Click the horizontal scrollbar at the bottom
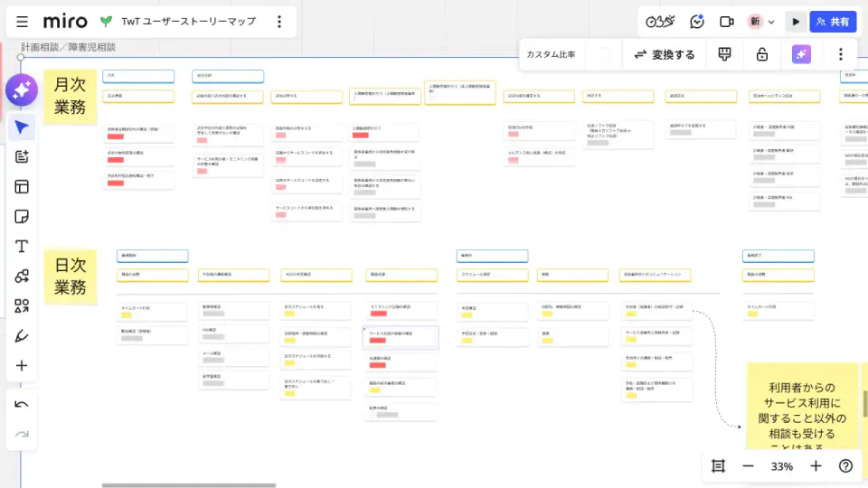Image resolution: width=868 pixels, height=488 pixels. click(x=189, y=485)
